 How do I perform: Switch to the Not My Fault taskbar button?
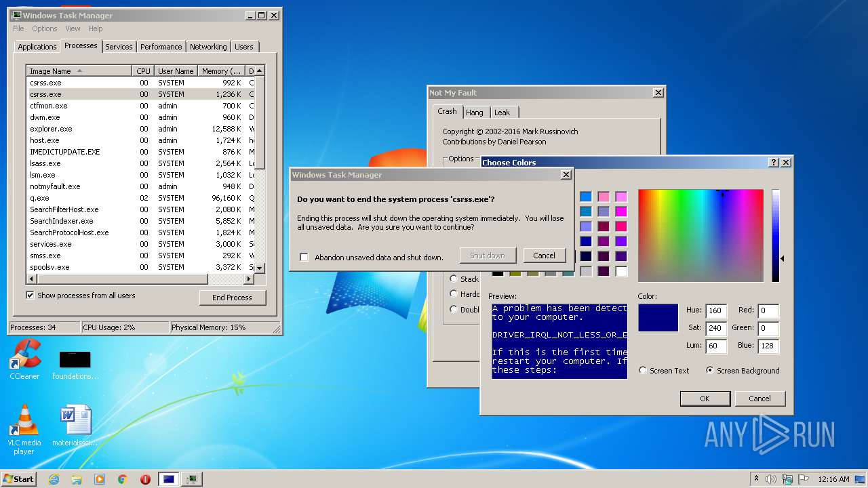coord(169,479)
